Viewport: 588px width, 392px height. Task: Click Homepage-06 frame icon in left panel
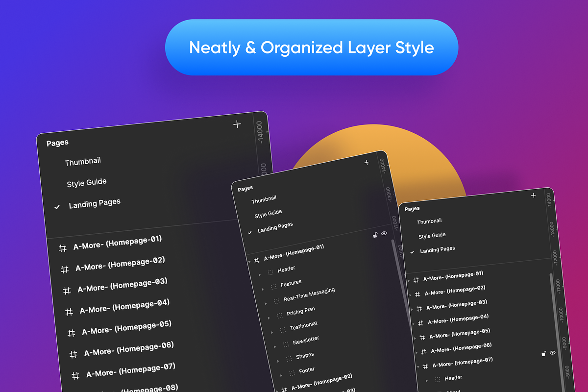point(73,354)
